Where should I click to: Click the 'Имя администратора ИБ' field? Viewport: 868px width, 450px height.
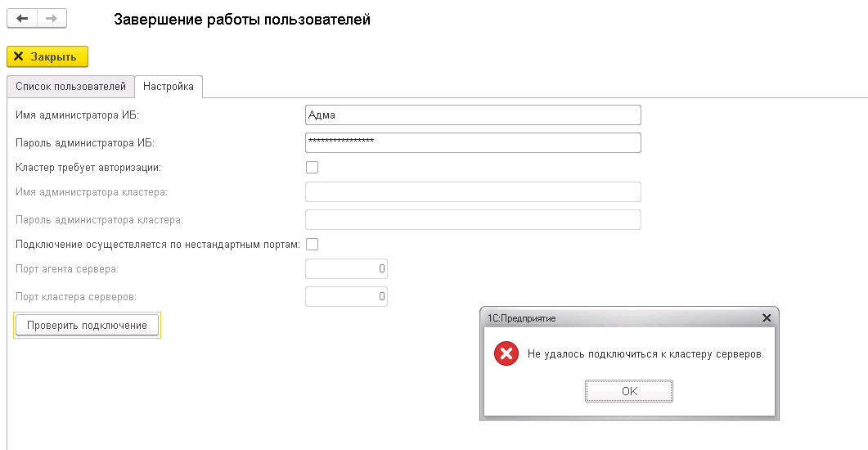(473, 115)
